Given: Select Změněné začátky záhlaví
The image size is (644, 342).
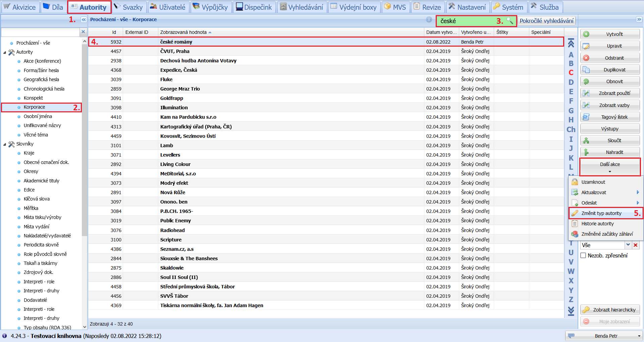Looking at the screenshot, I should (x=606, y=234).
